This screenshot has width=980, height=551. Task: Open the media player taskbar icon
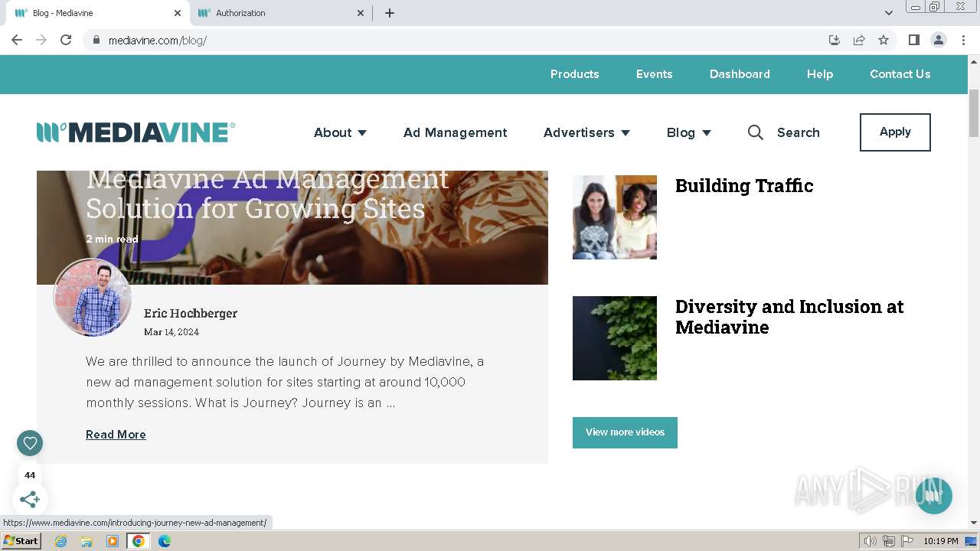click(113, 541)
